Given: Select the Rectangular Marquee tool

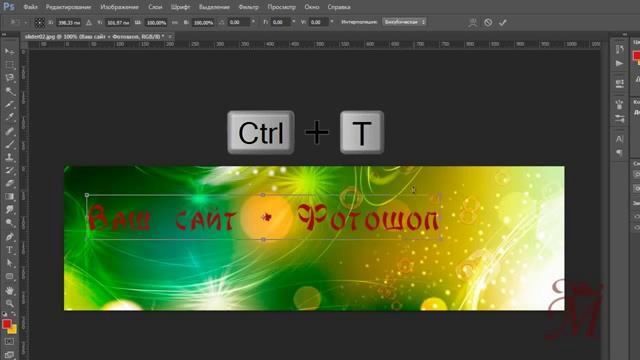Looking at the screenshot, I should pyautogui.click(x=10, y=65).
